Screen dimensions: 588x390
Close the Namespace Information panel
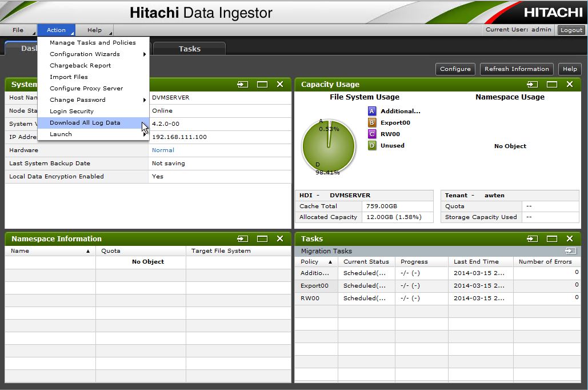(280, 238)
